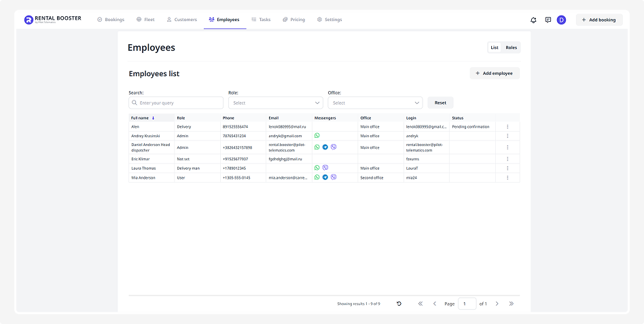Open the three-dot menu for Alen

click(507, 126)
